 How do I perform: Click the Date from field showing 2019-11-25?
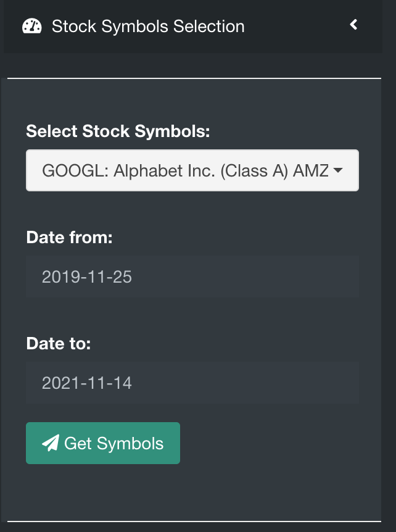(192, 276)
